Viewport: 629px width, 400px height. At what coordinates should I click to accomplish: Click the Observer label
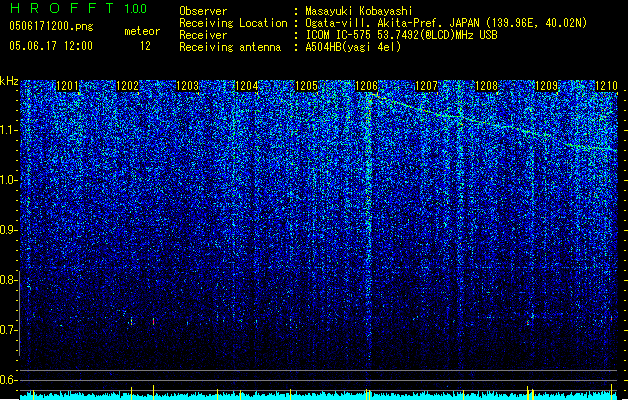click(x=203, y=11)
